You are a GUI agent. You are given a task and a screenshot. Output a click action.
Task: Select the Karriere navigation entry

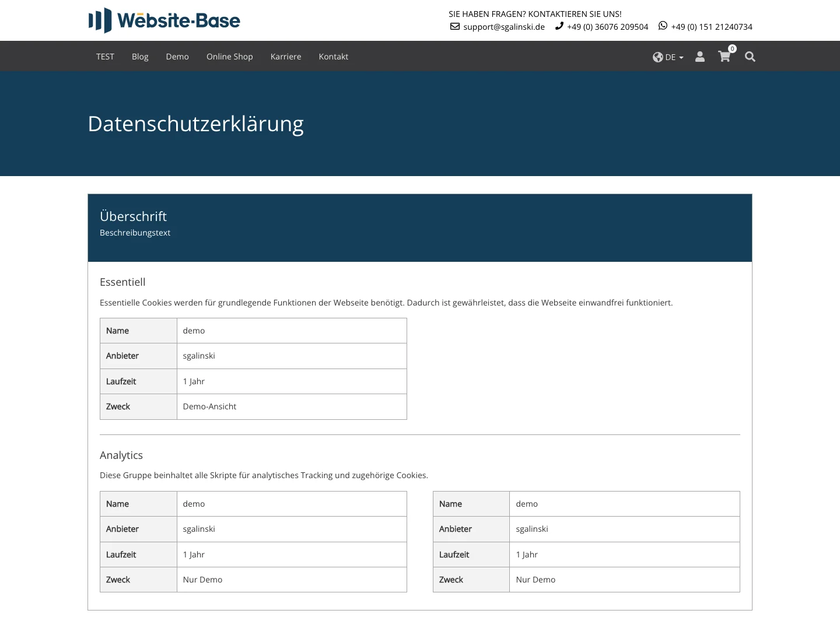pos(286,57)
